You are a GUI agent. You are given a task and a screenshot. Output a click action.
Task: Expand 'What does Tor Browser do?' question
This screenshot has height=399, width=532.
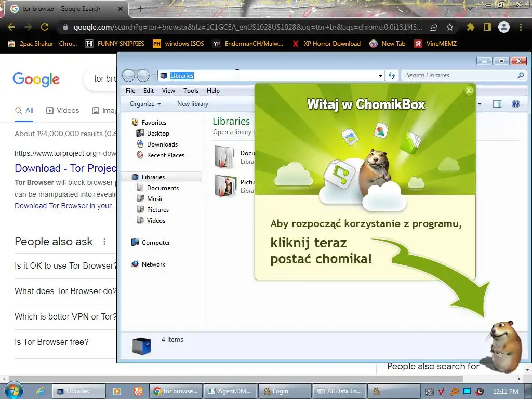[x=65, y=291]
